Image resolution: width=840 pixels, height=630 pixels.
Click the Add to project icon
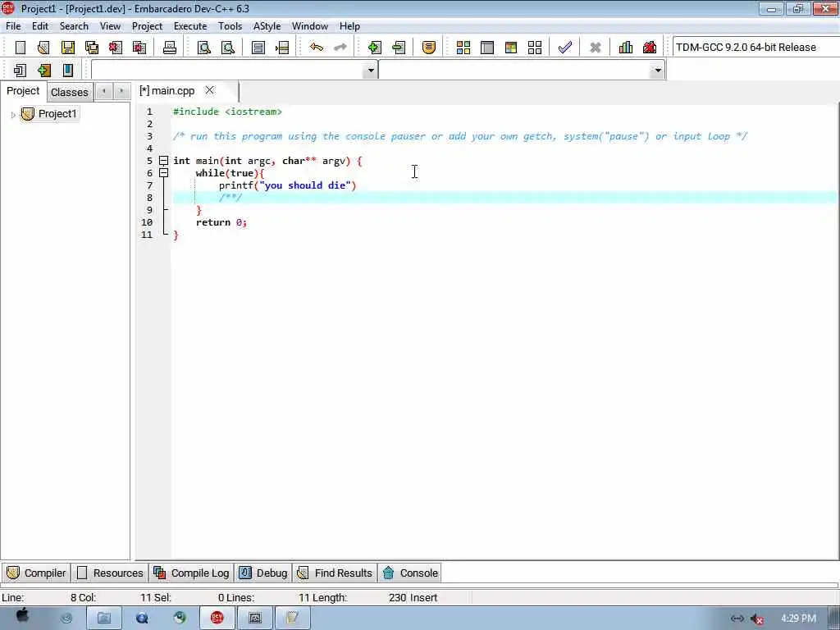[375, 48]
